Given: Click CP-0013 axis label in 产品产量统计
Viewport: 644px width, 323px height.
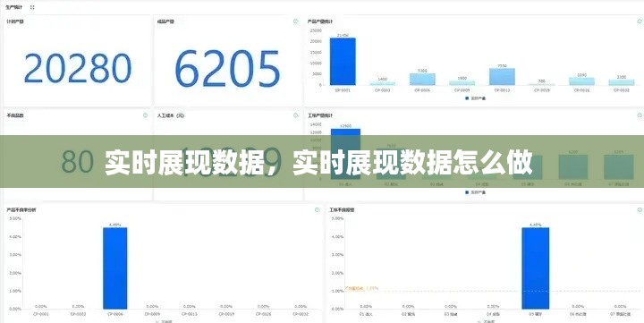Looking at the screenshot, I should point(502,90).
